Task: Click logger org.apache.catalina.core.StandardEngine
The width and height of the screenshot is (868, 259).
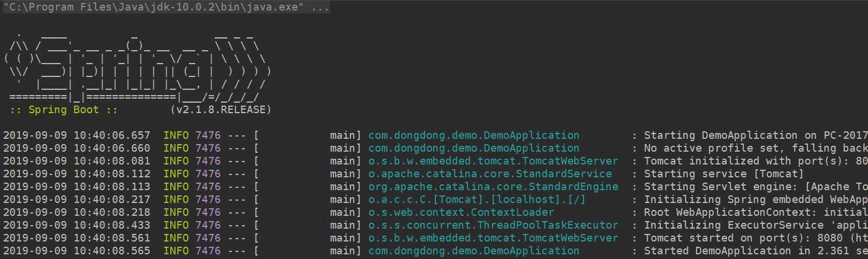Action: (493, 187)
